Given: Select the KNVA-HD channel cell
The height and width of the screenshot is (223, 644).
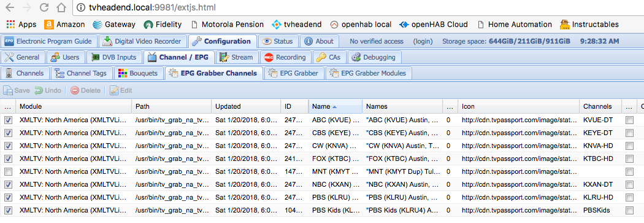Looking at the screenshot, I should tap(600, 146).
